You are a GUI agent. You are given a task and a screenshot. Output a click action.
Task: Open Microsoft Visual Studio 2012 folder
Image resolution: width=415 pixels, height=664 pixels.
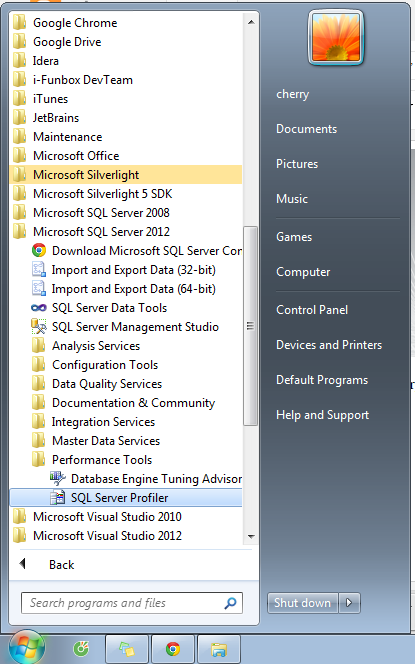(126, 536)
